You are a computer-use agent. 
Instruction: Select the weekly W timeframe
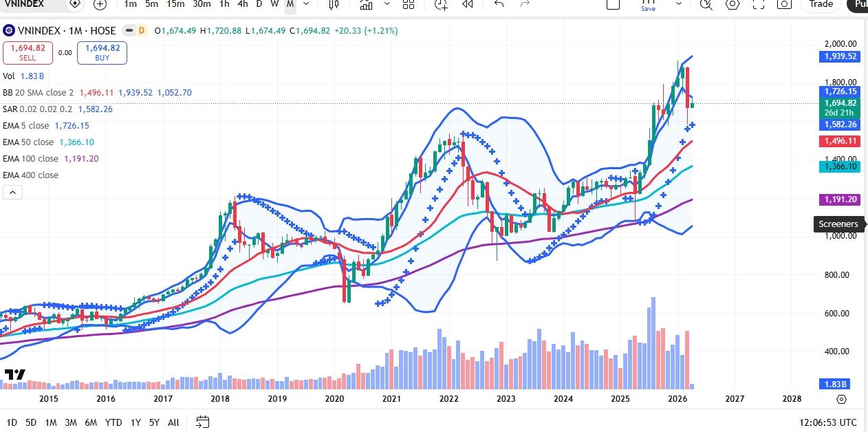[274, 4]
